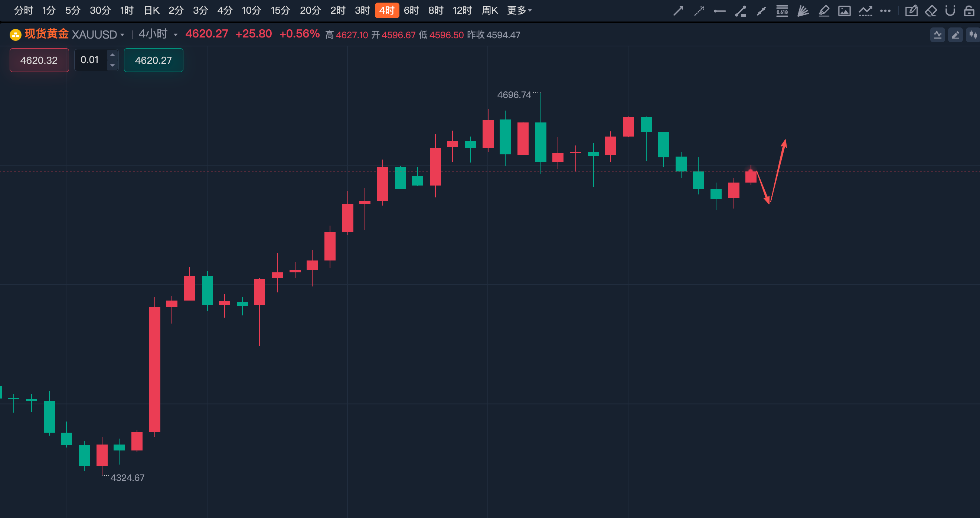Select the highlighter marker tool
This screenshot has width=980, height=518.
(824, 11)
